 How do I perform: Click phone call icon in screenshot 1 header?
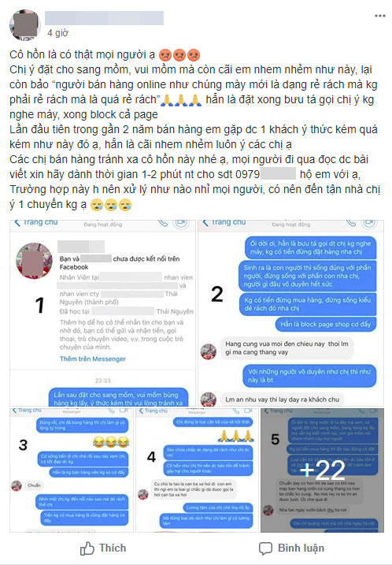click(163, 223)
